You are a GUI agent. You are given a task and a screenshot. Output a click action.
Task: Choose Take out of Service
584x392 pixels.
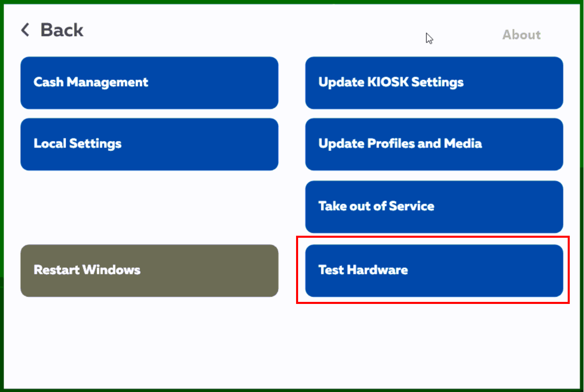pyautogui.click(x=434, y=207)
